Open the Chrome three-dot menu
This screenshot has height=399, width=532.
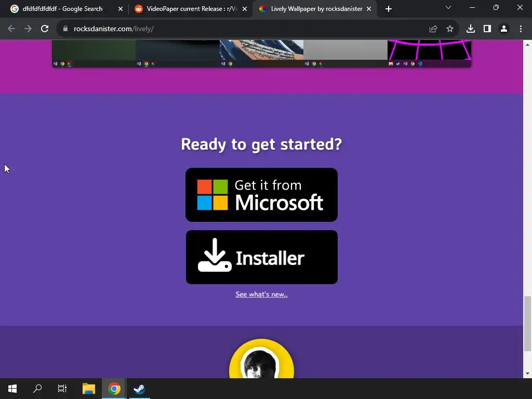coord(521,29)
